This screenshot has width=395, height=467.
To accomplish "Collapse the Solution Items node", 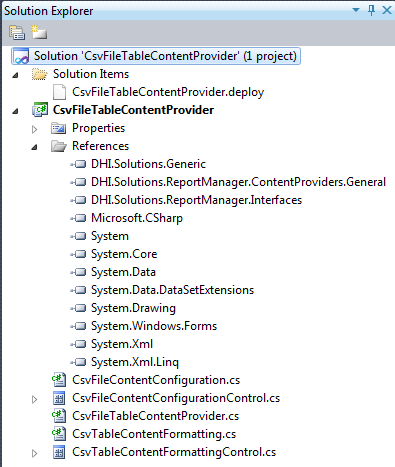I will [x=15, y=75].
